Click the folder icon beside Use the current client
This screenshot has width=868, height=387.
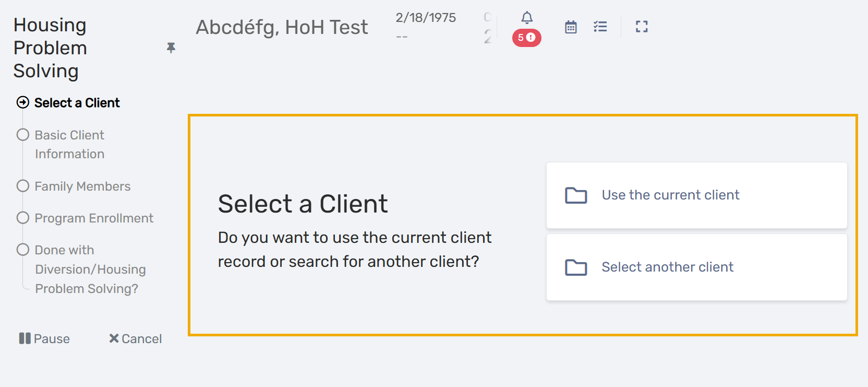click(576, 195)
